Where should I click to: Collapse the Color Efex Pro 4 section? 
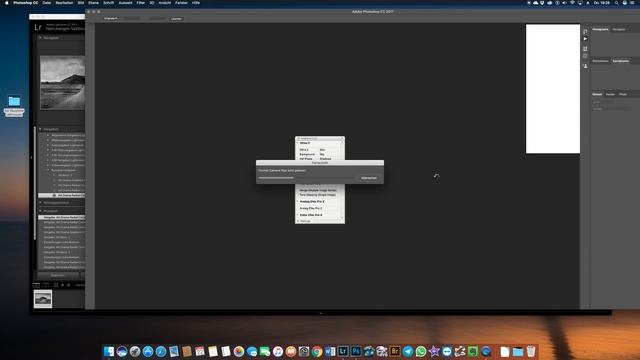(298, 215)
